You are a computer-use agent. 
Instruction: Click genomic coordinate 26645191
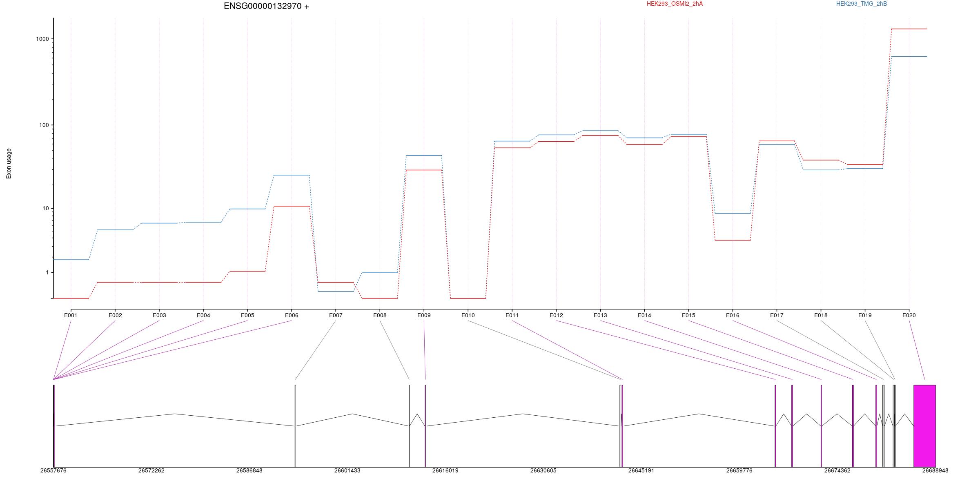click(641, 470)
